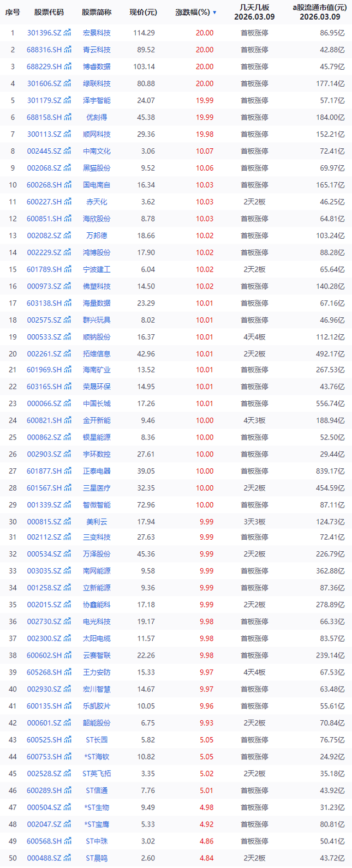Sort by the 现价(元) column header
Viewport: 352px width, 868px height.
(143, 12)
